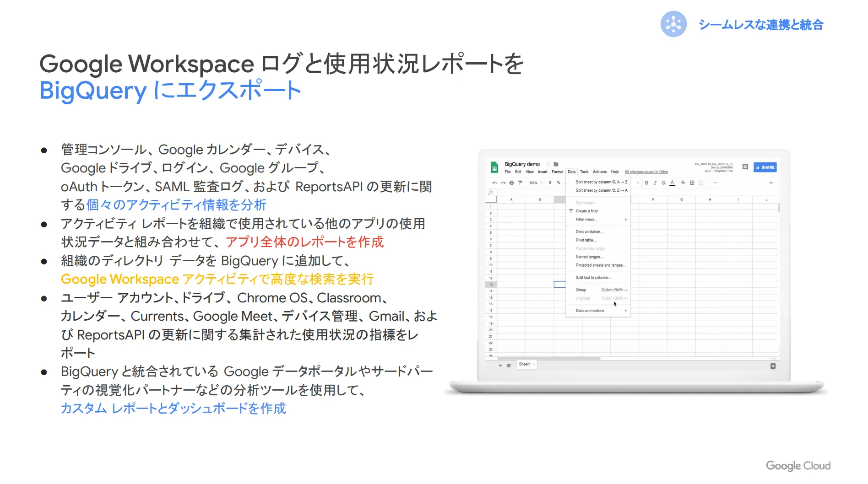The image size is (868, 484).
Task: Toggle Italic formatting in Sheets toolbar
Action: pyautogui.click(x=655, y=183)
